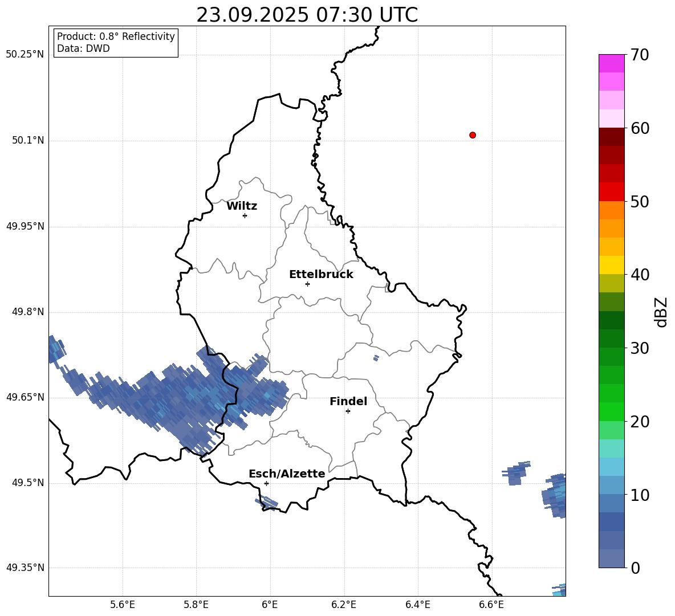Click the magenta top colorbar segment
675x616 pixels.
click(611, 63)
